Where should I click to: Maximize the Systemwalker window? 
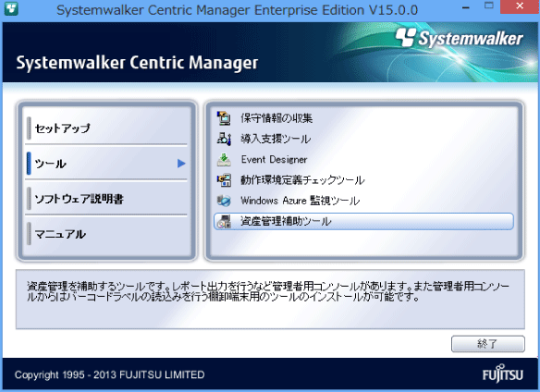click(x=489, y=6)
